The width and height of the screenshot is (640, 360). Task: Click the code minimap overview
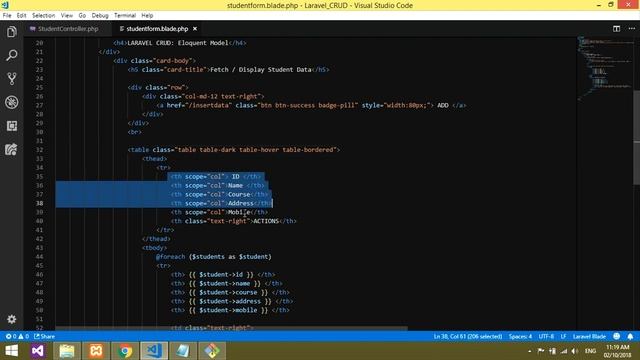[x=604, y=69]
